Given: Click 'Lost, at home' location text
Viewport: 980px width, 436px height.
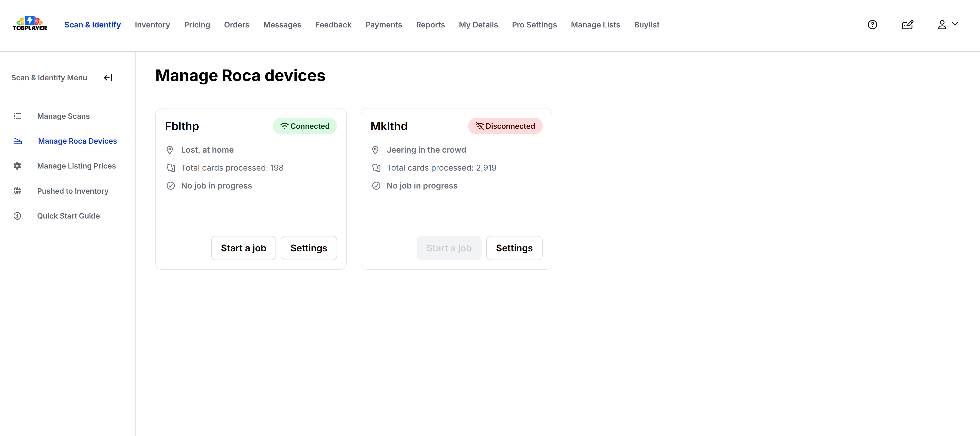Looking at the screenshot, I should coord(207,150).
